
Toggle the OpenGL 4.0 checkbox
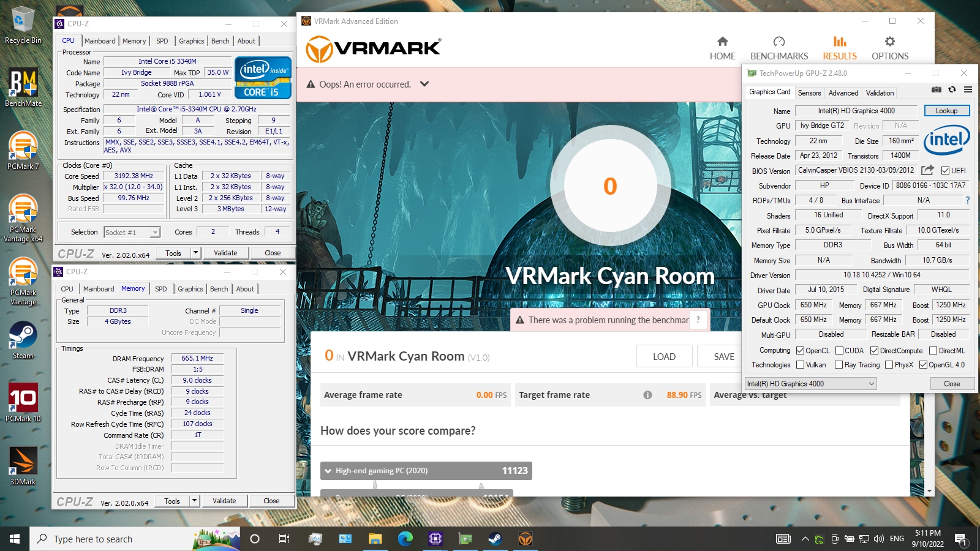coord(923,365)
